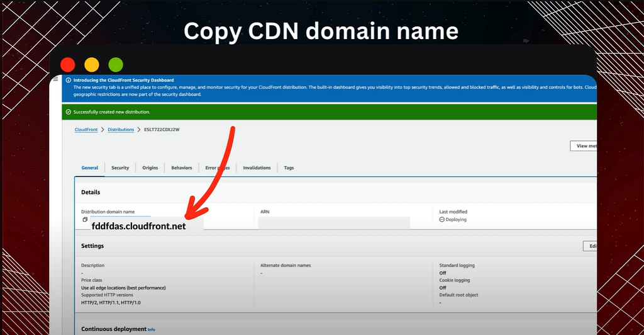The image size is (644, 335).
Task: Copy distribution domain name using copy icon
Action: tap(85, 220)
